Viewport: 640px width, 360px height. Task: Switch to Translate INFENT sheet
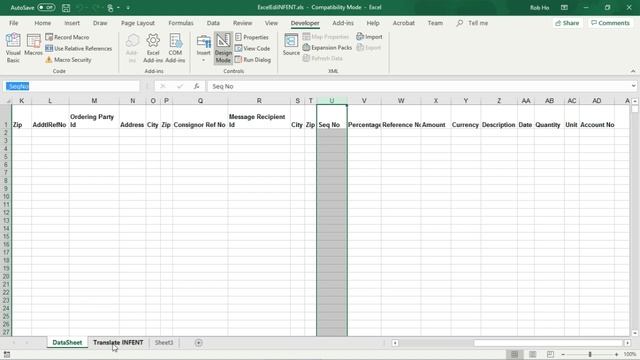(118, 342)
